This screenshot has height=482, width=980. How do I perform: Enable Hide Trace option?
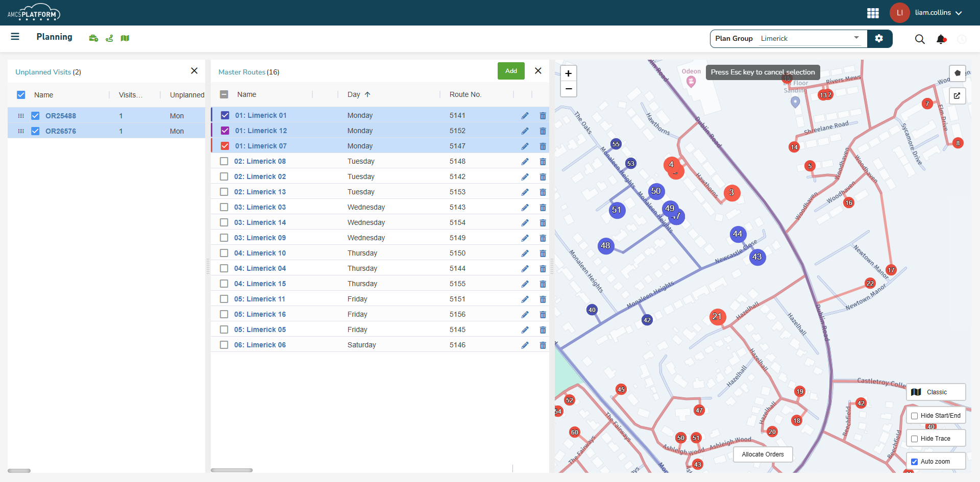(915, 439)
